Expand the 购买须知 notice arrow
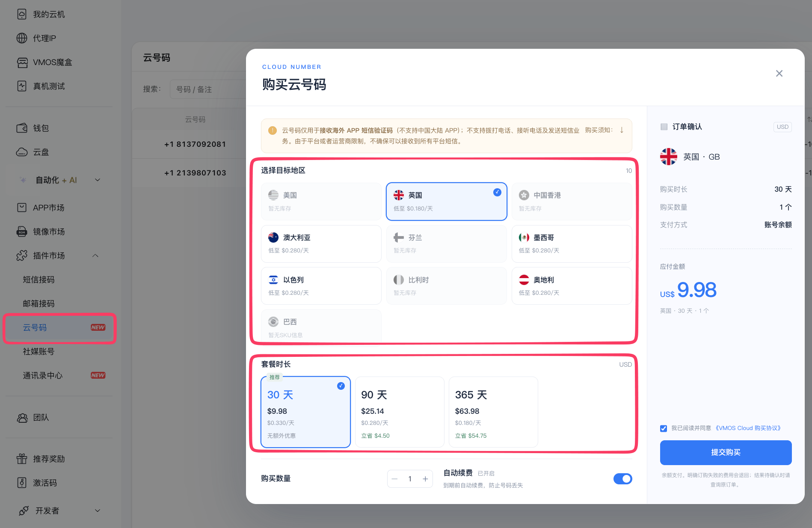 click(x=622, y=130)
